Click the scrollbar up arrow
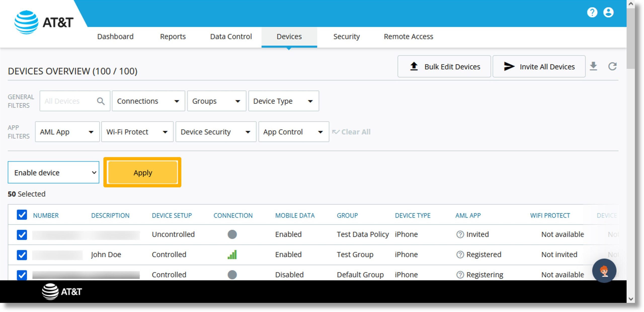 pos(630,4)
